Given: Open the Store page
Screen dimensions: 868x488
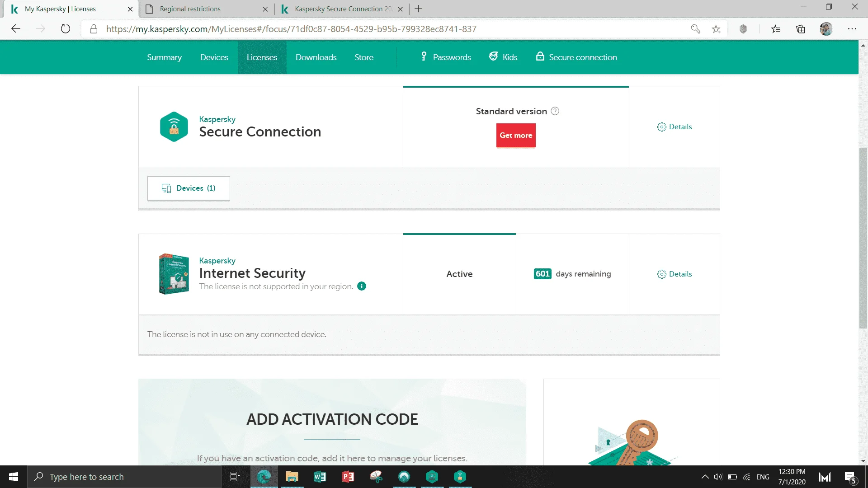Looking at the screenshot, I should pos(364,57).
